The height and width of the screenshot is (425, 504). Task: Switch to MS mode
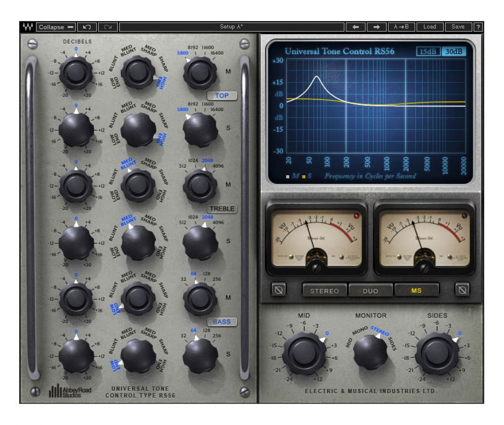[x=417, y=290]
